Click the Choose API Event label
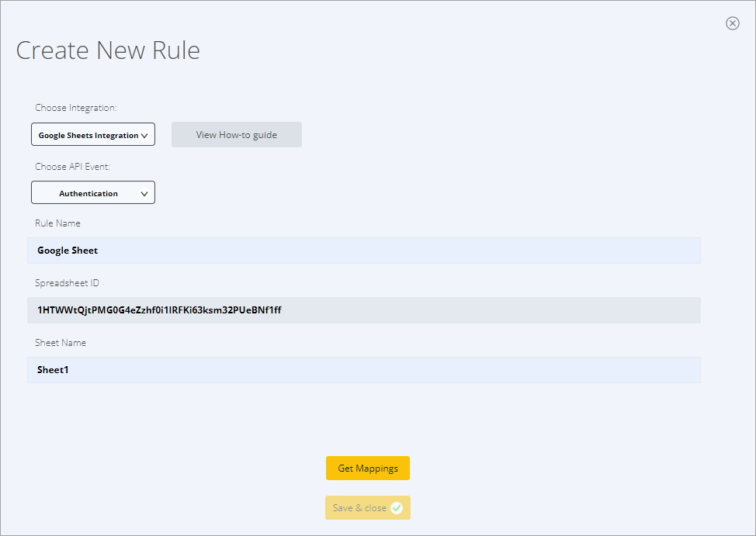This screenshot has height=536, width=756. (x=72, y=166)
